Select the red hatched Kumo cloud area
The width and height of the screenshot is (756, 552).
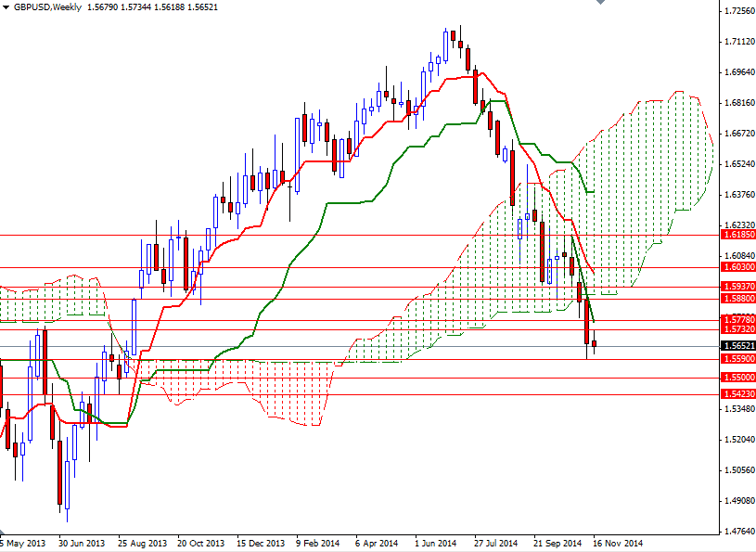click(278, 390)
